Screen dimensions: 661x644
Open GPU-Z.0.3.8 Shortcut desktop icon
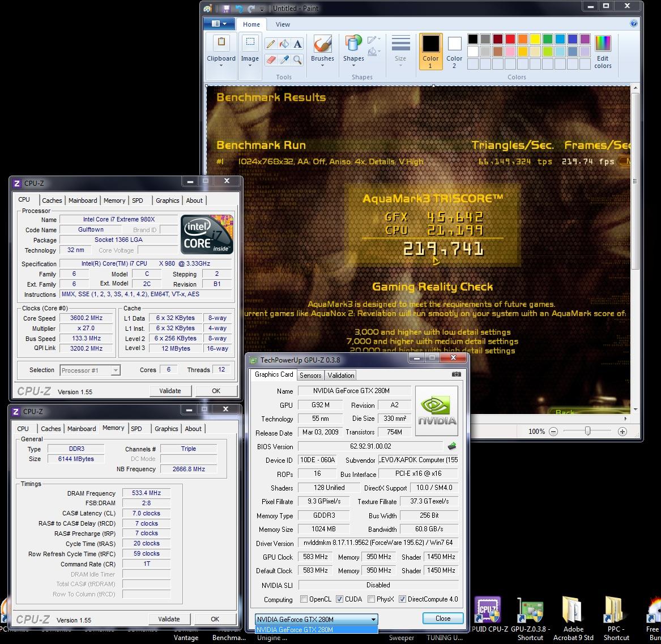[530, 619]
